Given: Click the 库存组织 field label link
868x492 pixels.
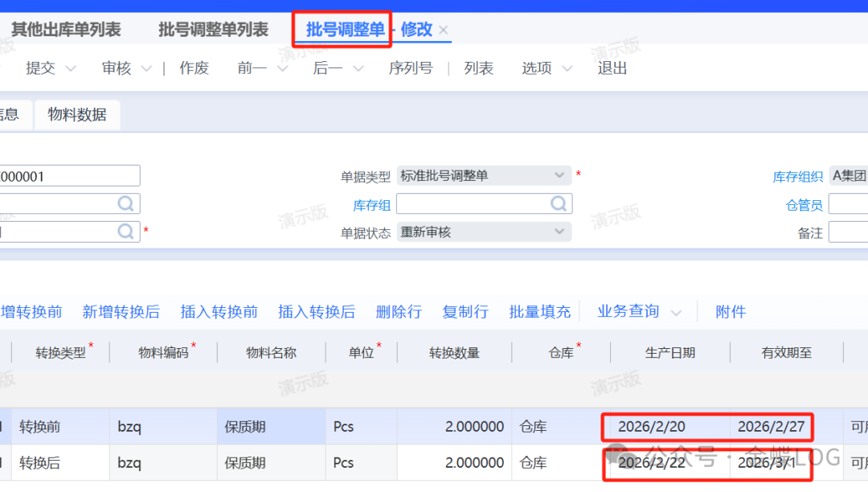Looking at the screenshot, I should click(797, 176).
